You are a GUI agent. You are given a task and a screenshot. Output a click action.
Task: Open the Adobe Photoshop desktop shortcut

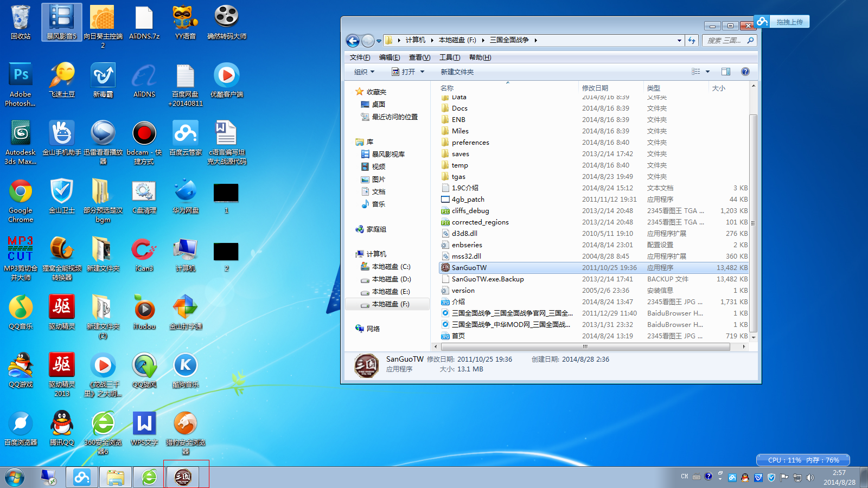pos(21,84)
